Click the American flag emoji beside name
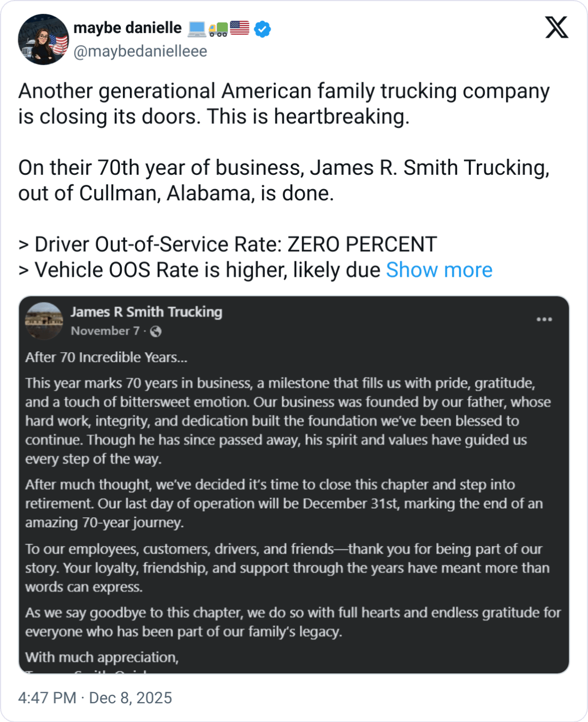The image size is (588, 722). (x=239, y=28)
